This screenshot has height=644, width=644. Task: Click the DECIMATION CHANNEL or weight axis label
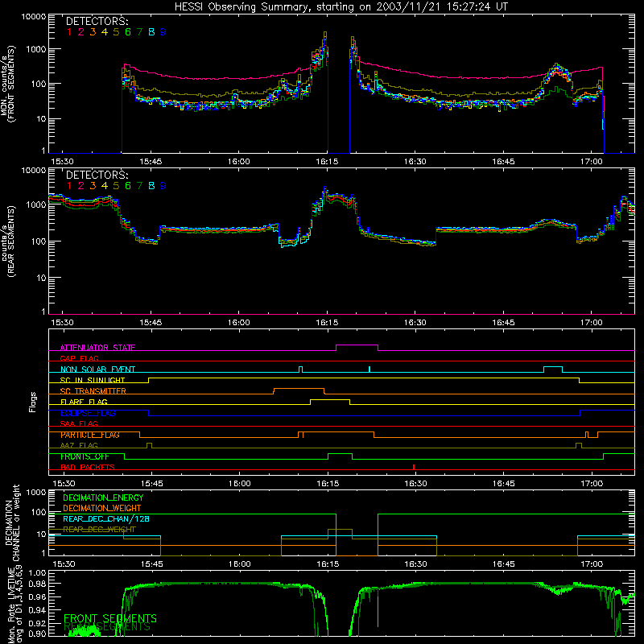pyautogui.click(x=12, y=522)
